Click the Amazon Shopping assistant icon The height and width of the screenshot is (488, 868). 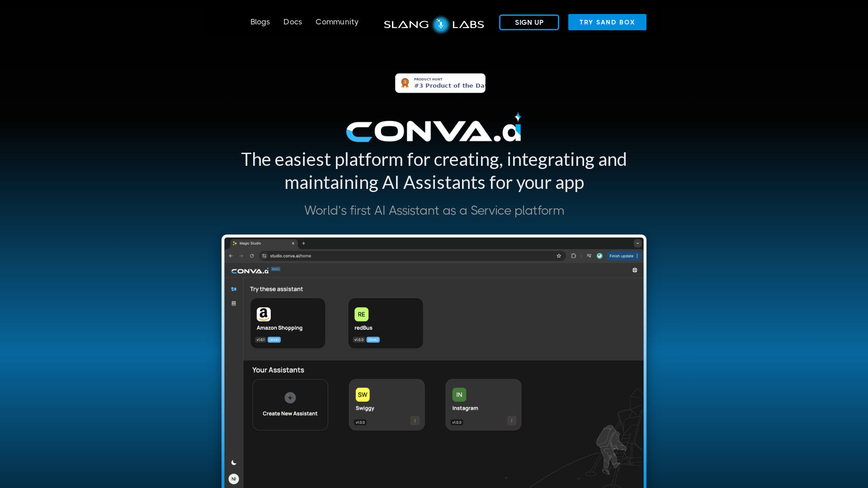pos(264,314)
